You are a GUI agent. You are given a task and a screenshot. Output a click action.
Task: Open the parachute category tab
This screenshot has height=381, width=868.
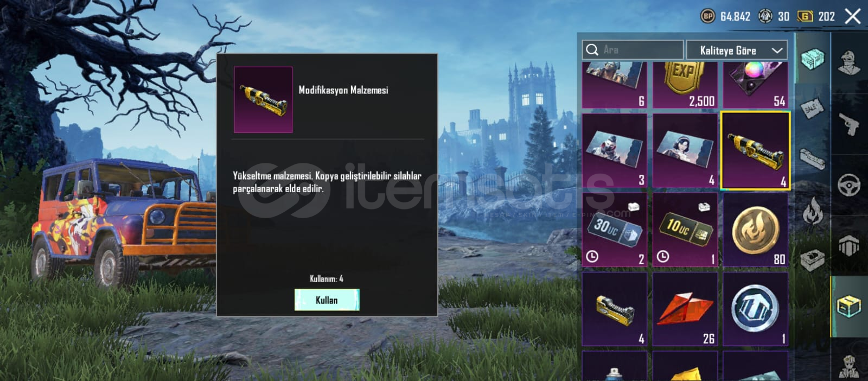click(x=849, y=246)
